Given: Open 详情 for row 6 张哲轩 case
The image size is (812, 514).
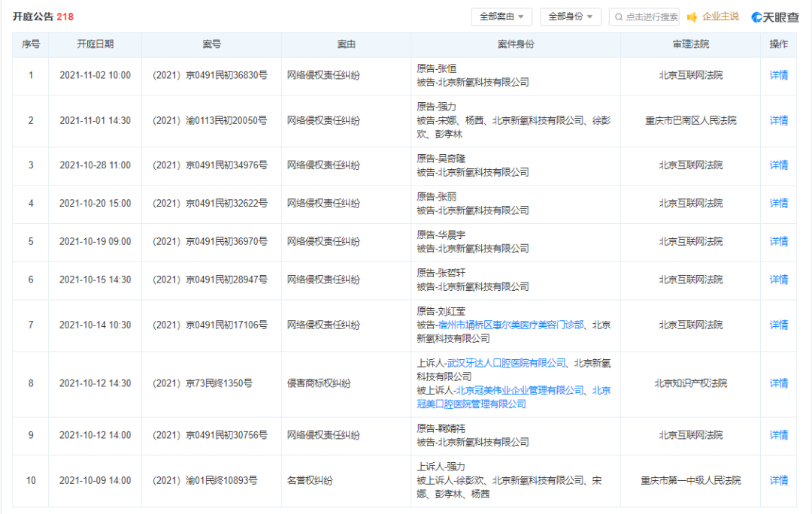Looking at the screenshot, I should click(x=778, y=280).
